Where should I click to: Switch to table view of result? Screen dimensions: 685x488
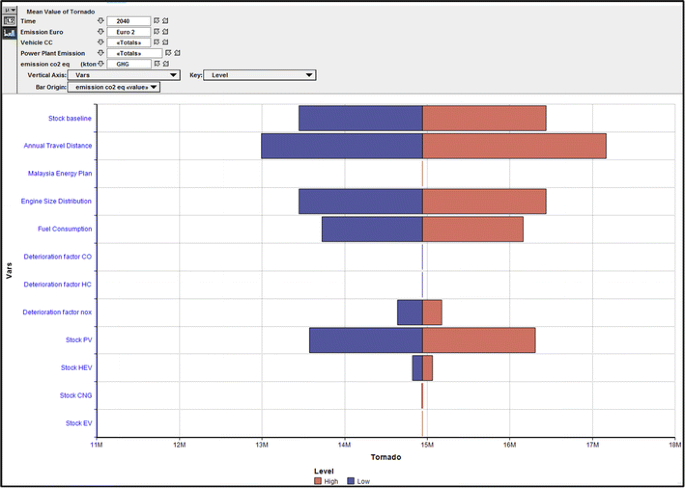point(9,21)
